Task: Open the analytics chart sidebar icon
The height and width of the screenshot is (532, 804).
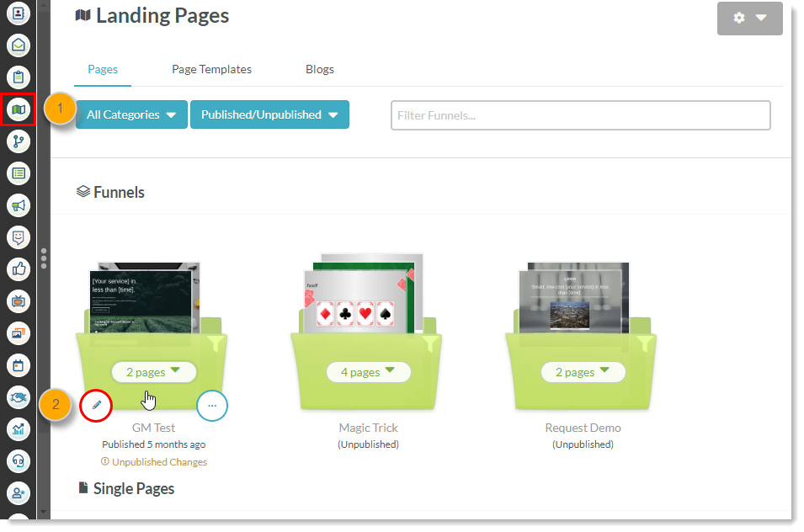Action: click(x=19, y=429)
